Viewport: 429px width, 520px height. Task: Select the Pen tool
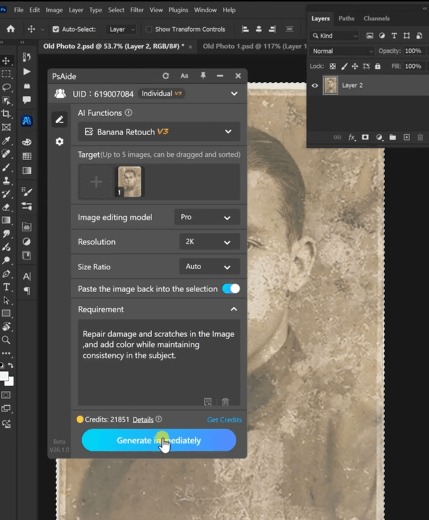[6, 274]
